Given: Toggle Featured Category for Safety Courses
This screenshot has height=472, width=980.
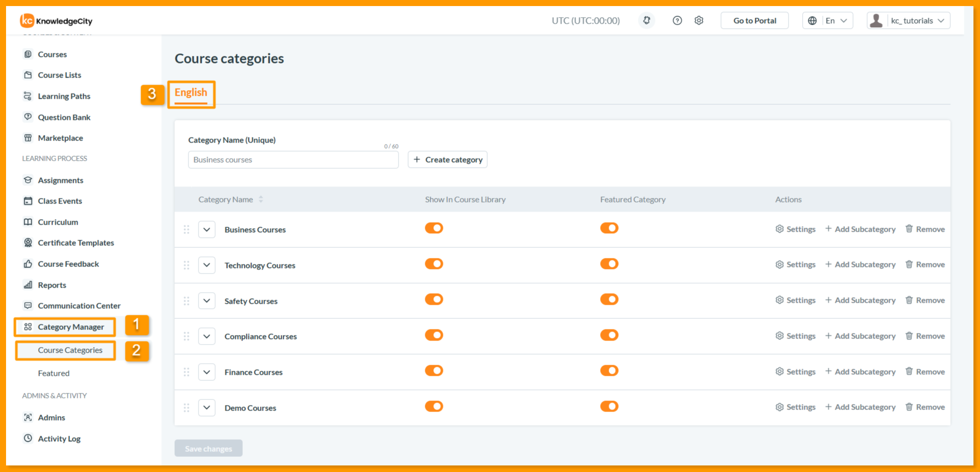Looking at the screenshot, I should pos(609,299).
